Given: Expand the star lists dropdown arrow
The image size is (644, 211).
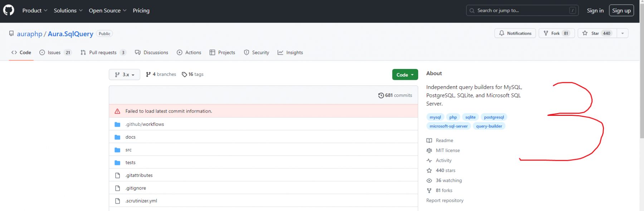Looking at the screenshot, I should (623, 33).
